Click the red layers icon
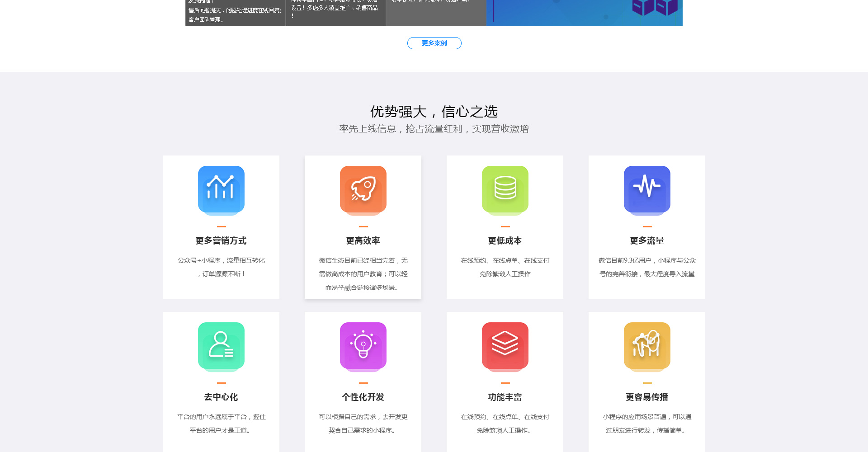The height and width of the screenshot is (452, 868). pos(505,346)
